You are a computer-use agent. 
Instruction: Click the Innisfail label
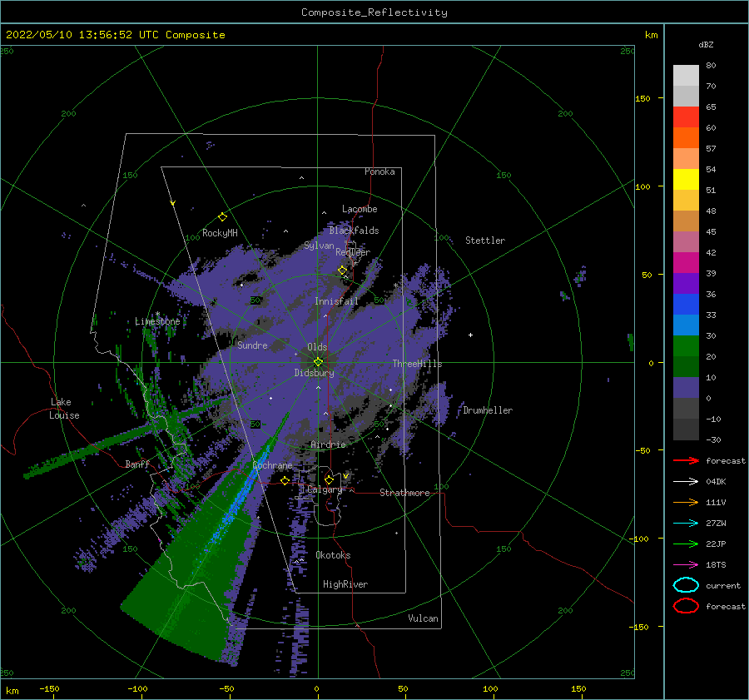tap(336, 301)
